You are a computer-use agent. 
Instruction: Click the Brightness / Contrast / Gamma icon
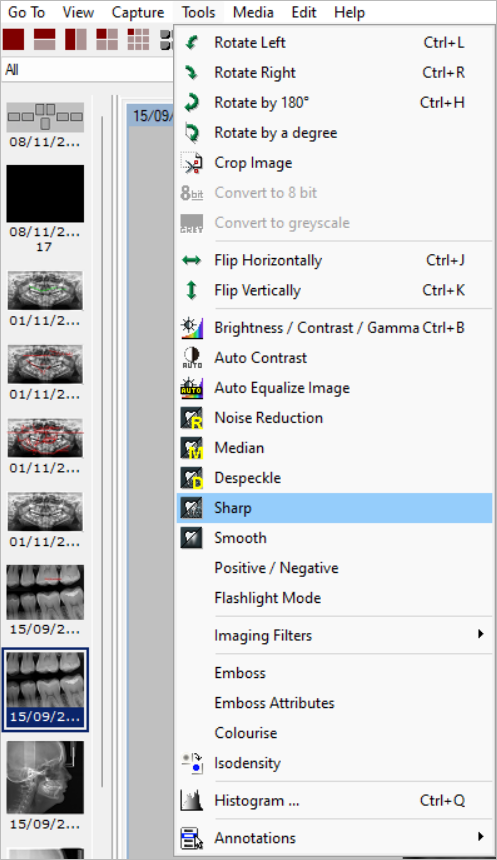coord(191,327)
